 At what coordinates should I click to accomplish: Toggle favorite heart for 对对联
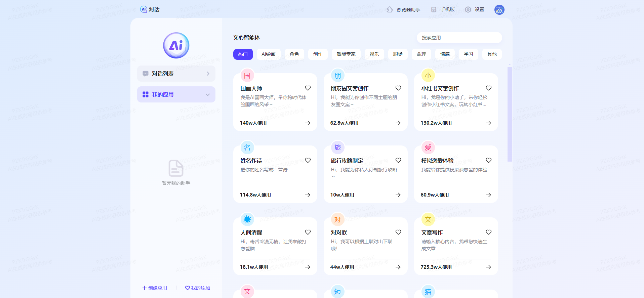[398, 232]
